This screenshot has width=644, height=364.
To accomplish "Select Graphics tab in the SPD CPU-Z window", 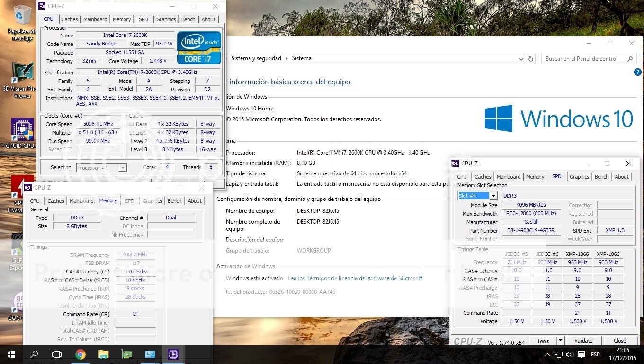I will click(579, 177).
